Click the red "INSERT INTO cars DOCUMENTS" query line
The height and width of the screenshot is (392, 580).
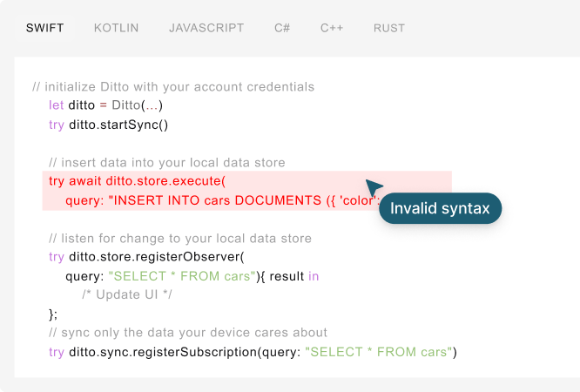(x=223, y=200)
